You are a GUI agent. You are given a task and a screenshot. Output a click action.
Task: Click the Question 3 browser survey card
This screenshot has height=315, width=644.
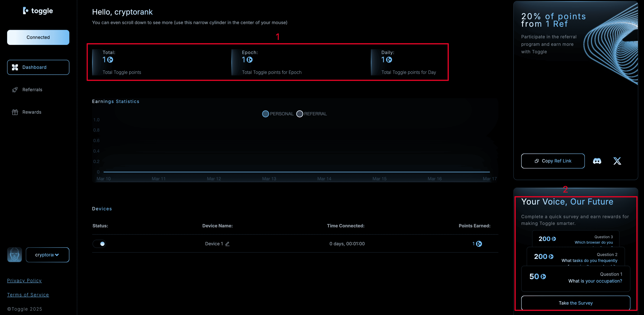pyautogui.click(x=575, y=239)
